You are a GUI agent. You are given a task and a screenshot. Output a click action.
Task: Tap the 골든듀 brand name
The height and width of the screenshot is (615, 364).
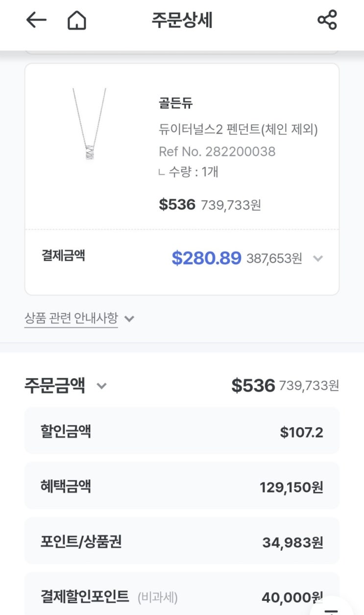pos(176,103)
